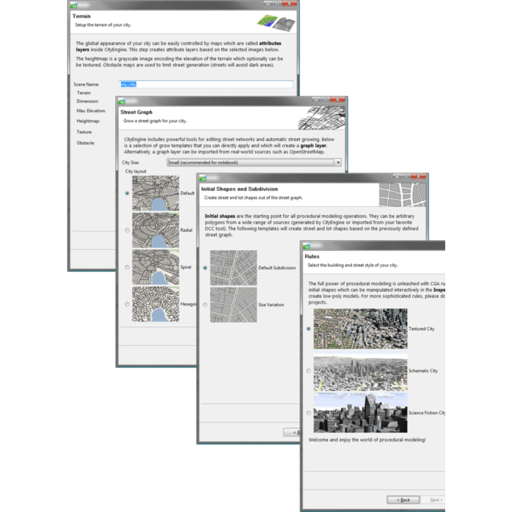Click the Hexagon city layout thumbnail

pyautogui.click(x=156, y=304)
